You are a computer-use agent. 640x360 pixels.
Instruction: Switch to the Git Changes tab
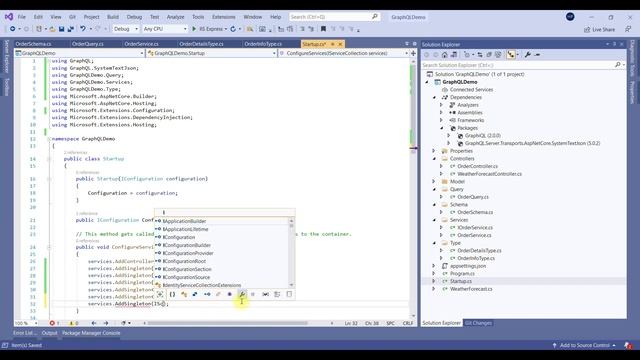point(478,323)
